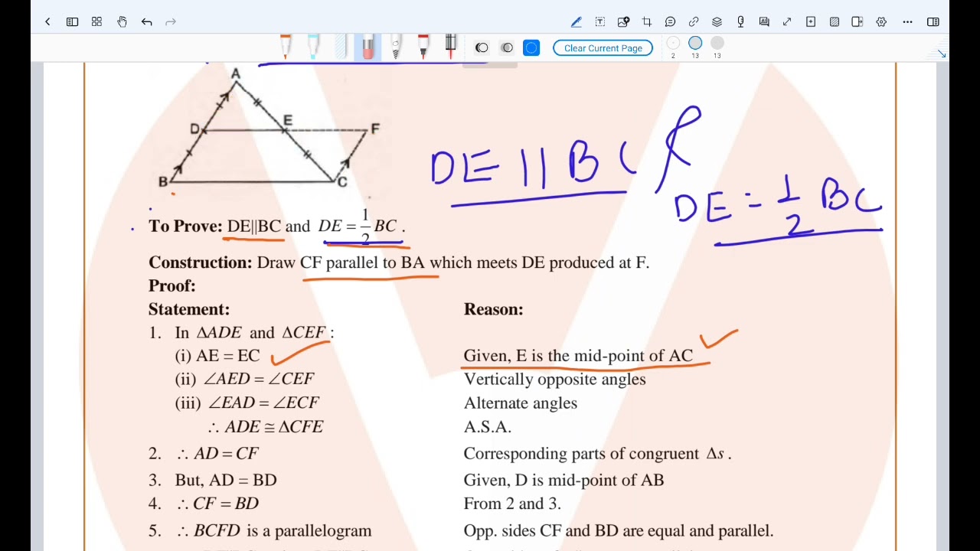Image resolution: width=980 pixels, height=551 pixels.
Task: Pick the red marker pen
Action: [x=423, y=47]
